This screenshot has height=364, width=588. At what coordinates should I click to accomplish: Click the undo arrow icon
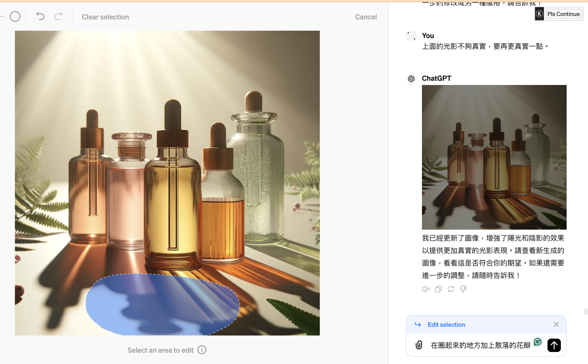40,16
